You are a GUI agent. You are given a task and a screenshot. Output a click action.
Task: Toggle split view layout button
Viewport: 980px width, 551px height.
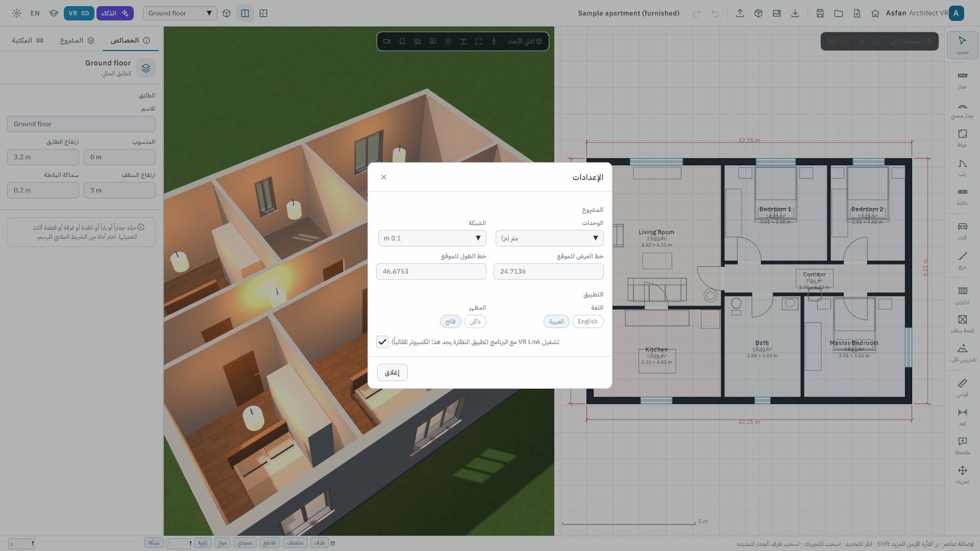coord(245,13)
